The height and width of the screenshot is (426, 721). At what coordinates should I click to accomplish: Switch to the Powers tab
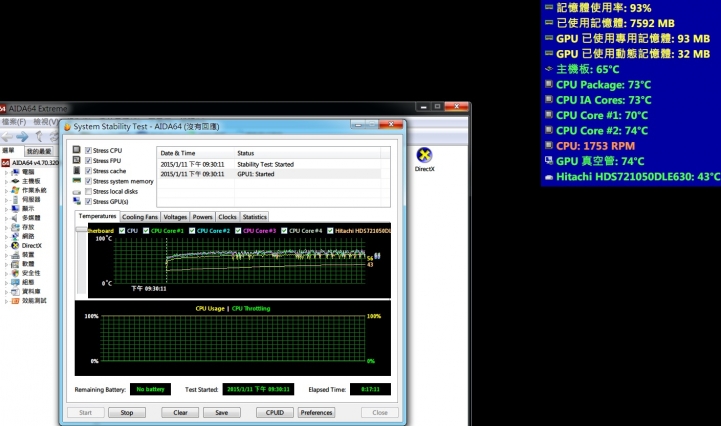[202, 217]
